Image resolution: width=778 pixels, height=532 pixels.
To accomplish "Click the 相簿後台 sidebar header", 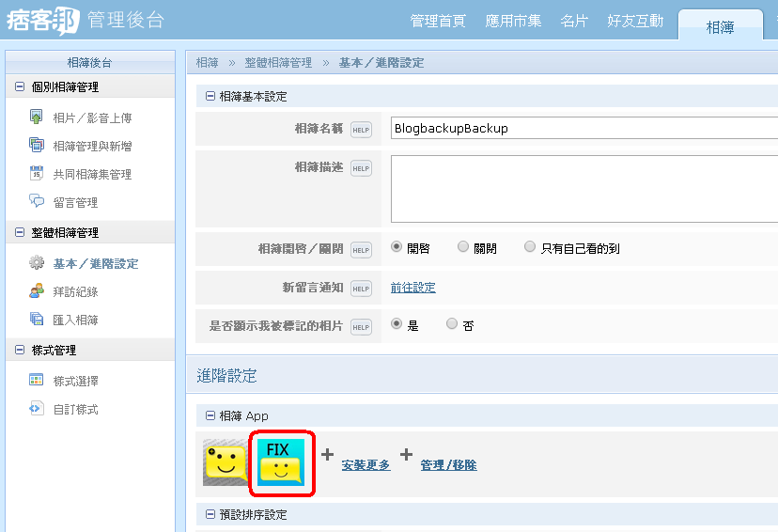I will 90,63.
